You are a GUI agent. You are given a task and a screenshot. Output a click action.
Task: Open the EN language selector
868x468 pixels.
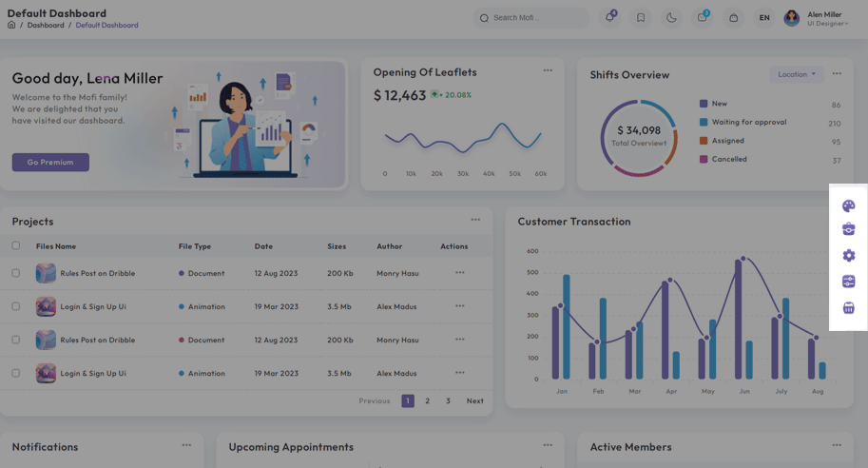tap(764, 17)
